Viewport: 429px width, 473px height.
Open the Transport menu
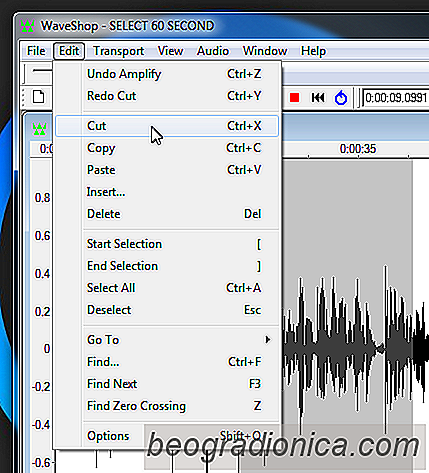(x=118, y=51)
